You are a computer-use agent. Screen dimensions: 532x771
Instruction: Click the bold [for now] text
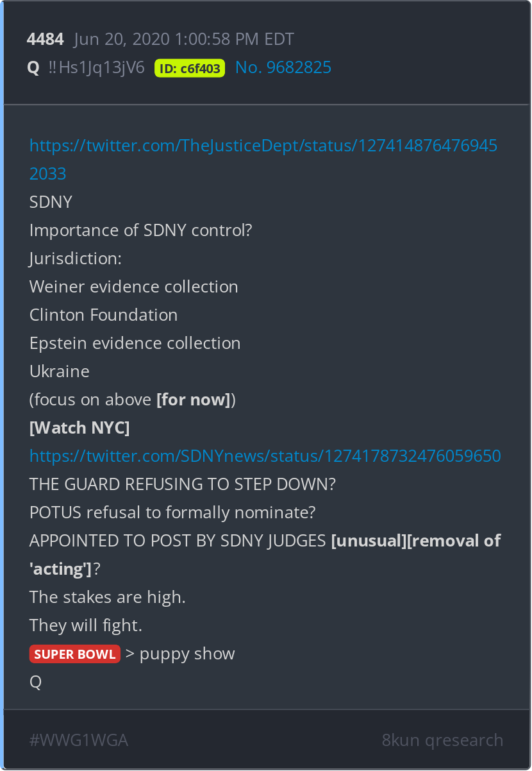(194, 400)
